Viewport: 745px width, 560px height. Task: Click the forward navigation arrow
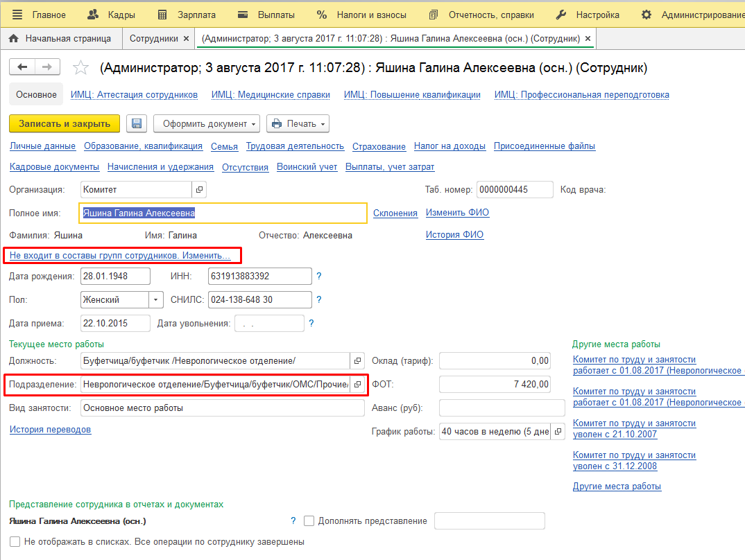[47, 67]
